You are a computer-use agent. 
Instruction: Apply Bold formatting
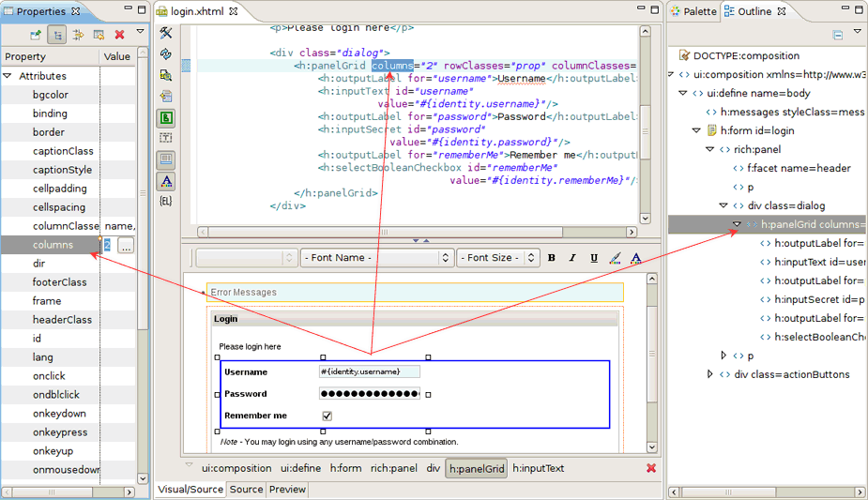[552, 258]
